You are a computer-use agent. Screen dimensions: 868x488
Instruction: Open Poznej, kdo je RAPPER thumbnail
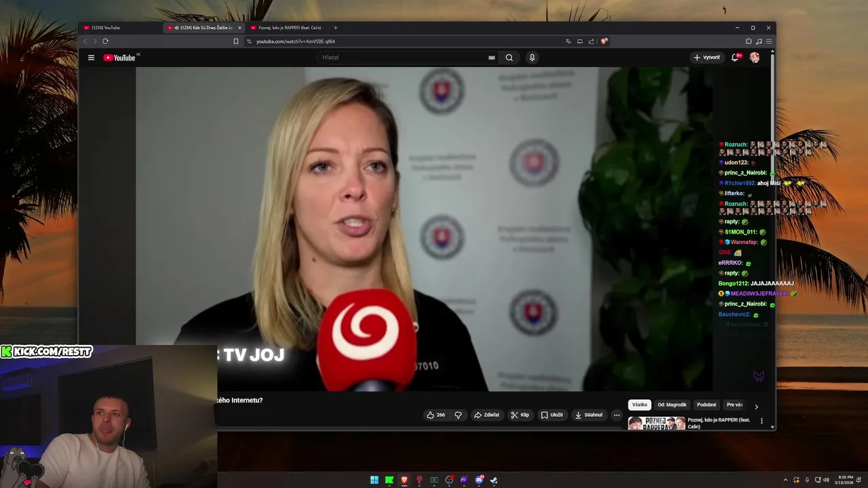click(x=656, y=424)
